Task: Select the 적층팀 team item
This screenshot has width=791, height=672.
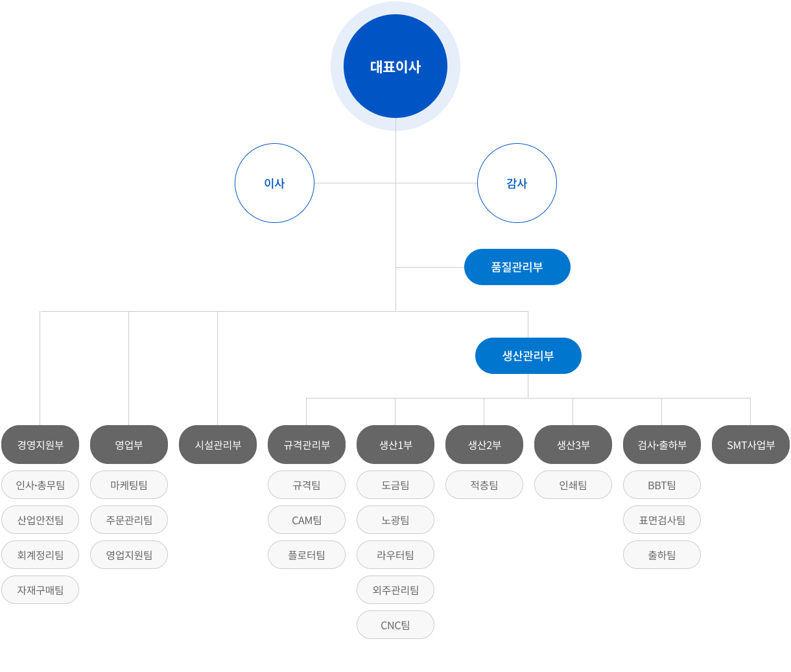Action: (x=484, y=485)
